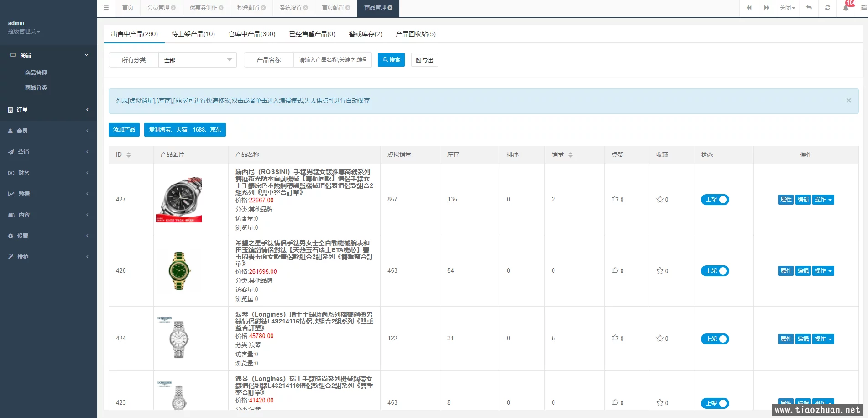Screen dimensions: 868x418
Task: Toggle 上架 switch for product 423
Action: click(715, 403)
